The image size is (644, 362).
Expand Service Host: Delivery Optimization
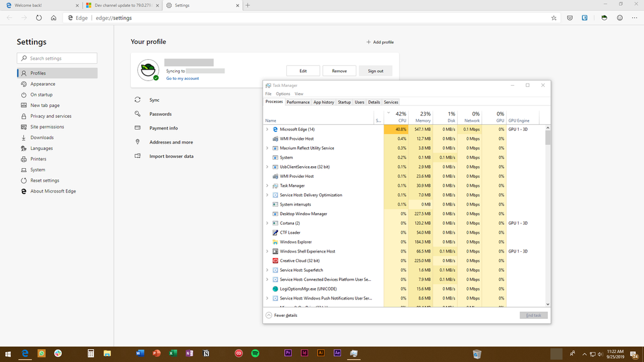coord(268,195)
